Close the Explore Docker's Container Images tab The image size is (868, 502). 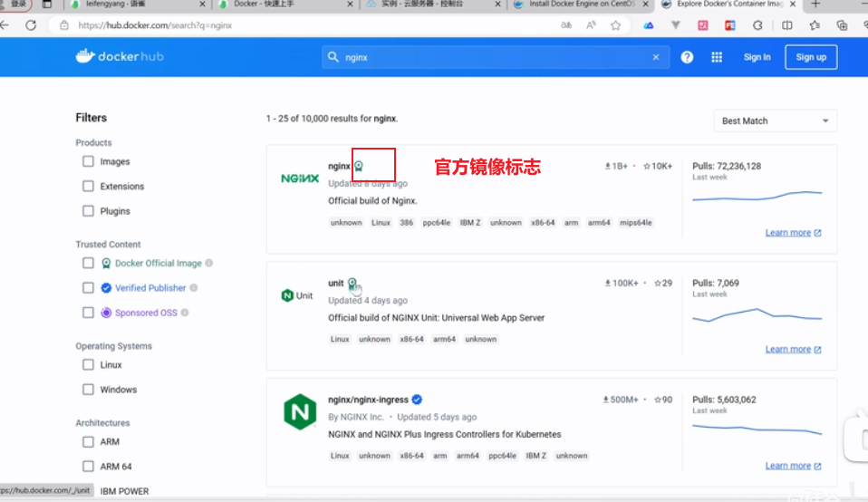click(793, 5)
